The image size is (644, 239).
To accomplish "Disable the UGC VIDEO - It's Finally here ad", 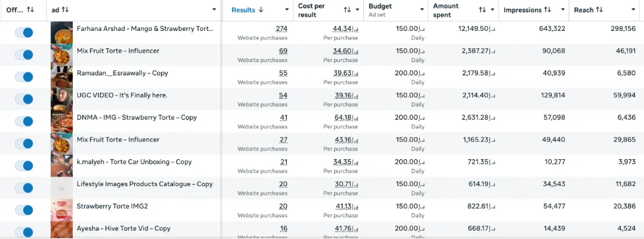I will tap(24, 99).
